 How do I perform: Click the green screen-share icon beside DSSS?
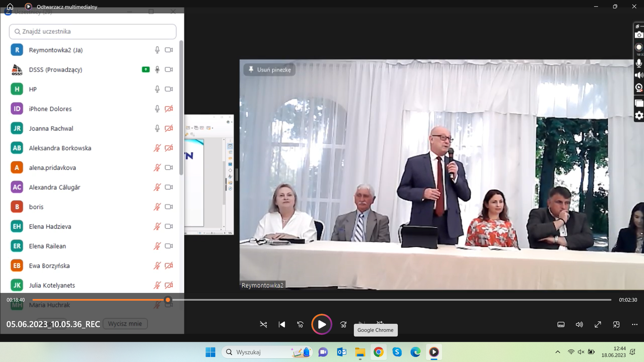tap(146, 69)
